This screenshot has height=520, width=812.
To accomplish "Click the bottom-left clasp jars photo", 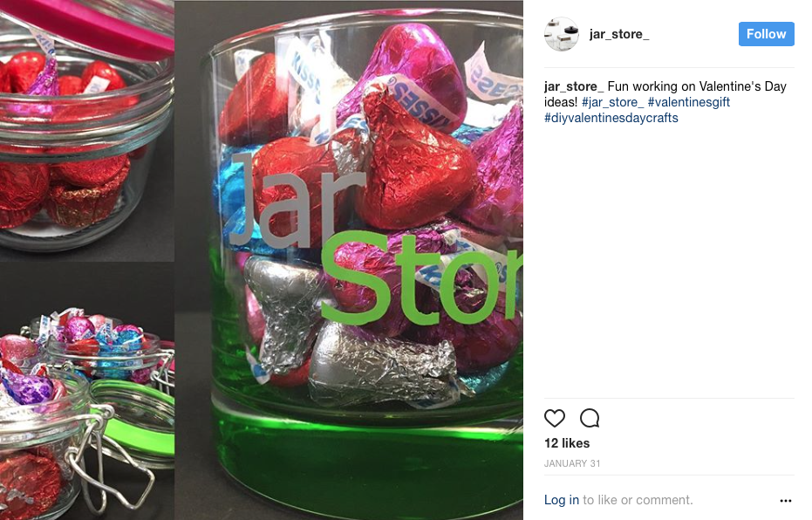I will coord(87,391).
